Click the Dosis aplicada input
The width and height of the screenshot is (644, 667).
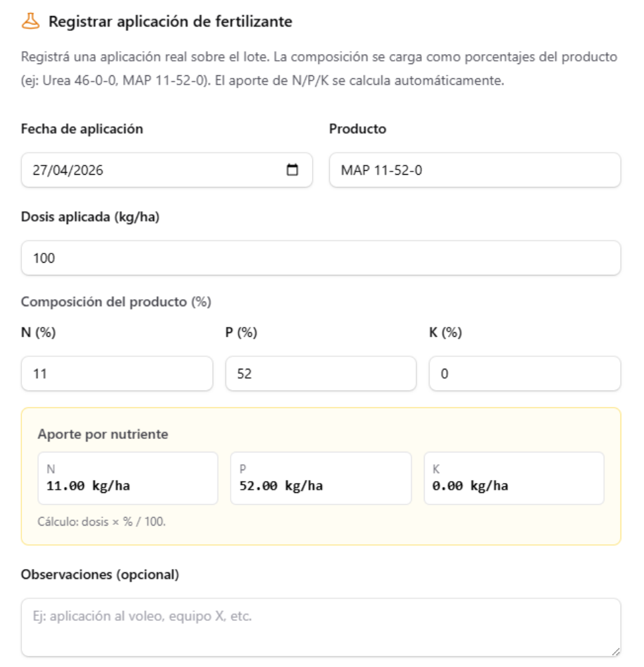pyautogui.click(x=321, y=257)
